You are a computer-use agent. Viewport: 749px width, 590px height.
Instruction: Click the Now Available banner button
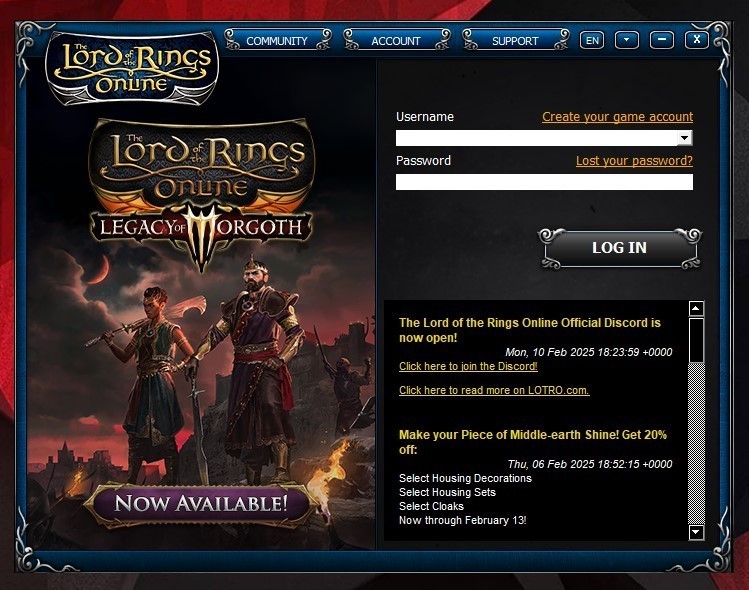(x=201, y=504)
